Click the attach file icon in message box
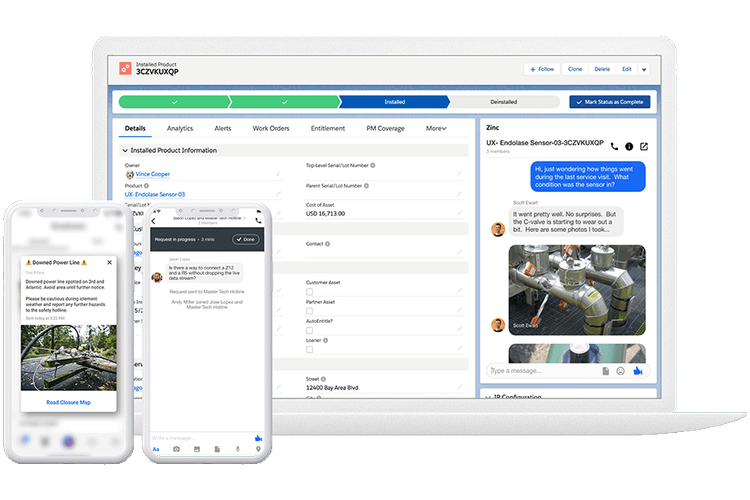Viewport: 750px width, 500px height. 606,371
